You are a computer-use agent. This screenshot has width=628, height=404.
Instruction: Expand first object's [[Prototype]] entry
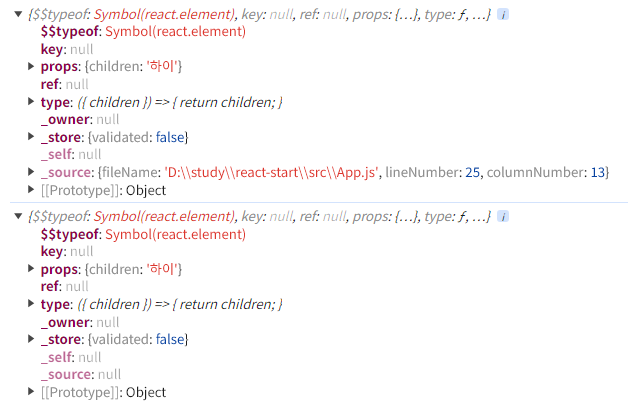(31, 189)
